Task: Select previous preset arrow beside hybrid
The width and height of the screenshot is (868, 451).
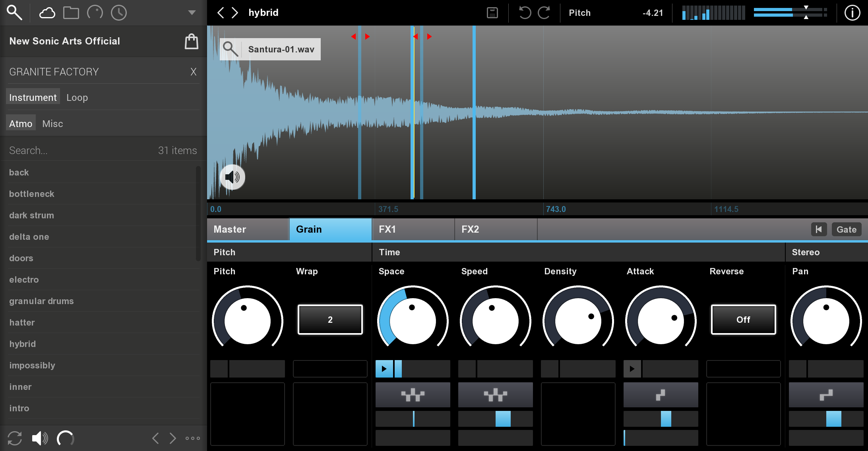Action: pyautogui.click(x=221, y=13)
